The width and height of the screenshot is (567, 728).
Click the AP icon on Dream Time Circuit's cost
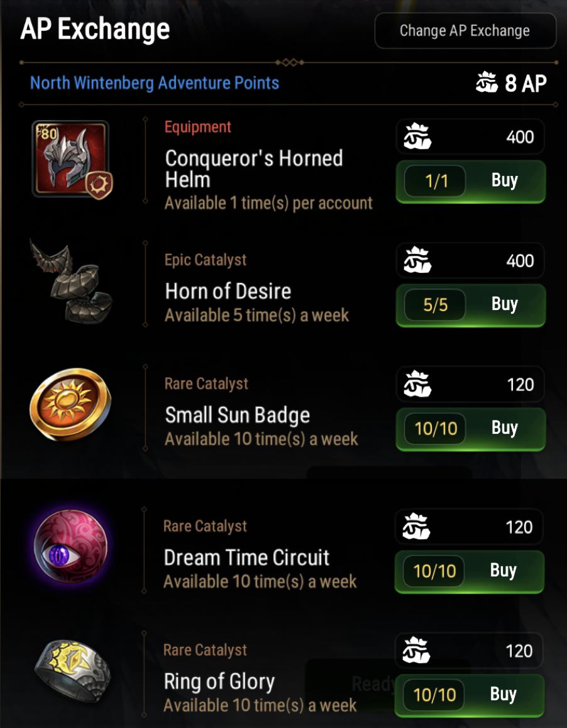pyautogui.click(x=414, y=526)
